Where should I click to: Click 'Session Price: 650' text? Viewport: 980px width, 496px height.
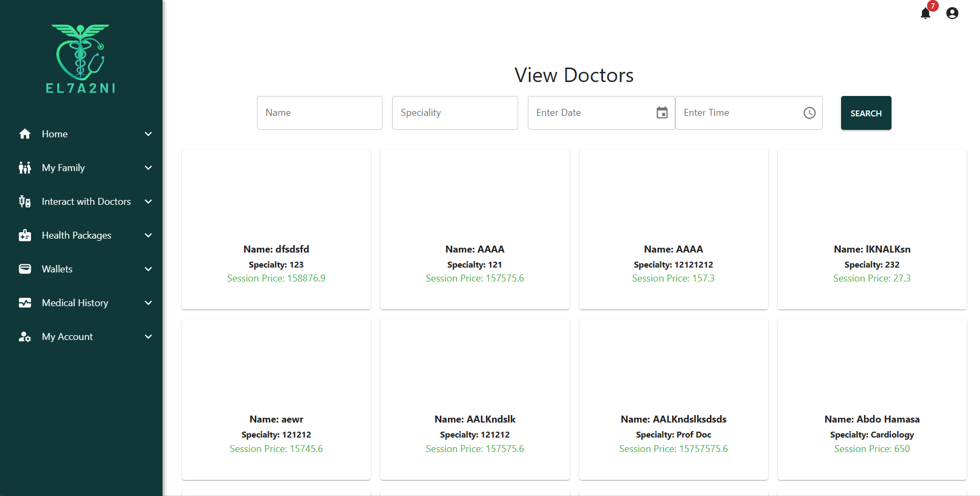click(872, 449)
